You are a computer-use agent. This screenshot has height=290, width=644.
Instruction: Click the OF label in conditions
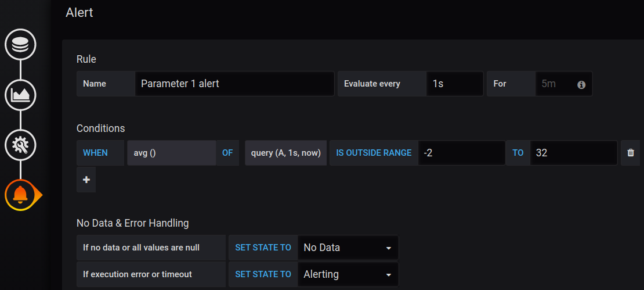tap(227, 153)
